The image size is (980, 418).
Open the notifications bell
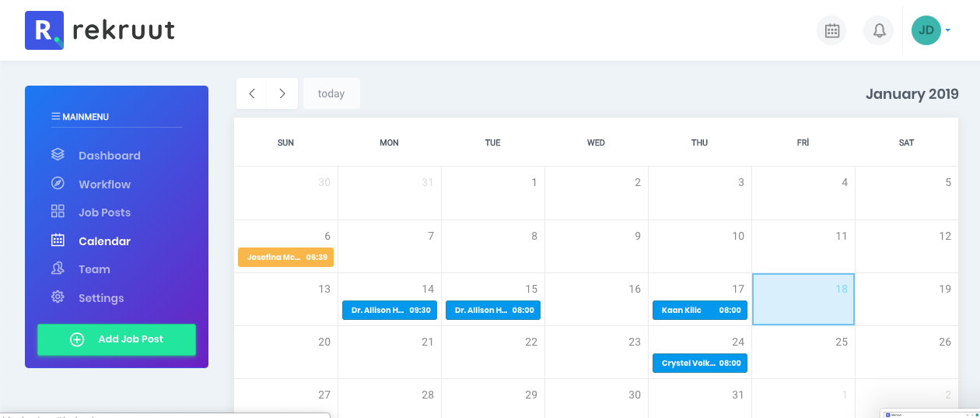pos(879,30)
